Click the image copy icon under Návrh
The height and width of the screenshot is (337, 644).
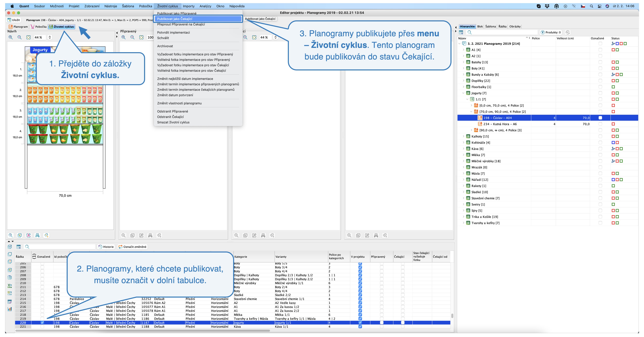coord(20,235)
